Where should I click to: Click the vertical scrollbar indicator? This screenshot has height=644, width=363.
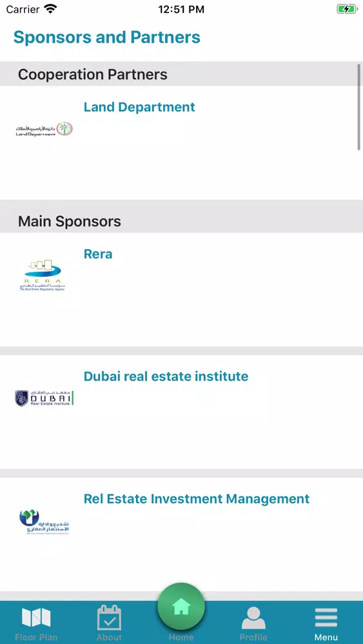click(359, 107)
